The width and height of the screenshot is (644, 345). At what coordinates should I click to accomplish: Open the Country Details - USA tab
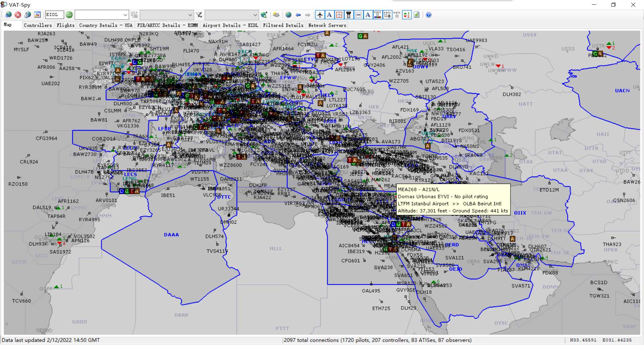(x=106, y=25)
